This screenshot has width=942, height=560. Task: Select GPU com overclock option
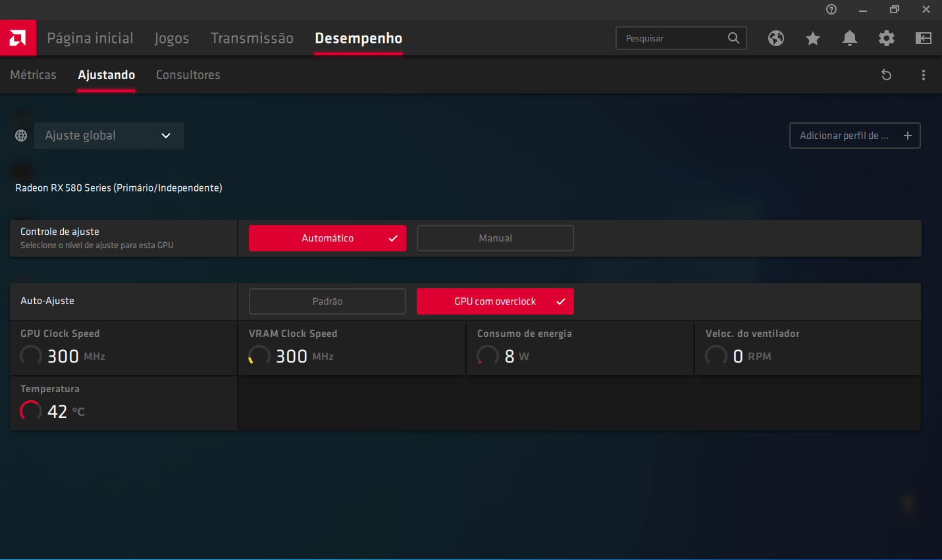[495, 301]
